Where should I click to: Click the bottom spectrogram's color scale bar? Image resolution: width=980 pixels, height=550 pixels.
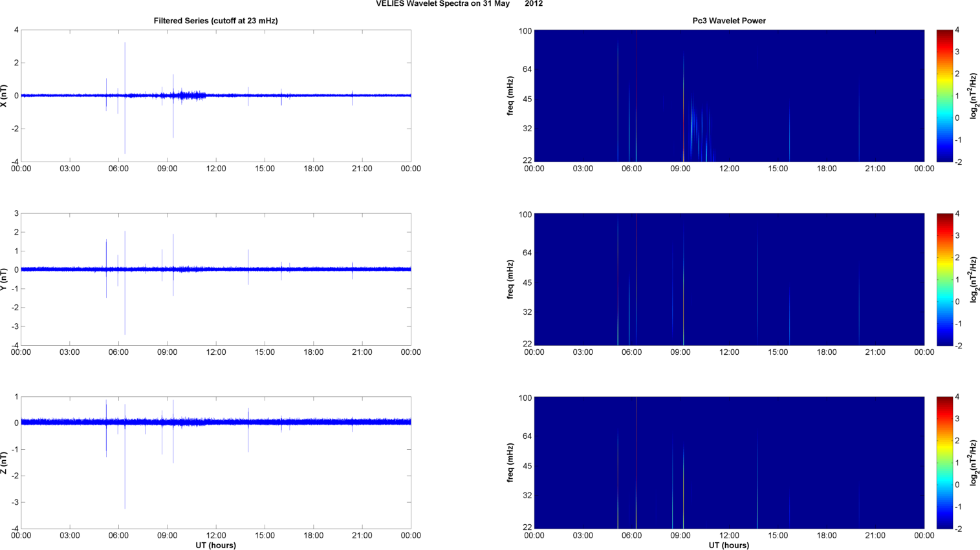pyautogui.click(x=944, y=463)
